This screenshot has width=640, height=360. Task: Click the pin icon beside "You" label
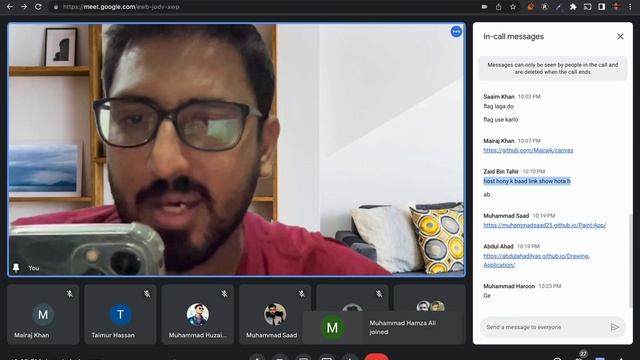[16, 268]
